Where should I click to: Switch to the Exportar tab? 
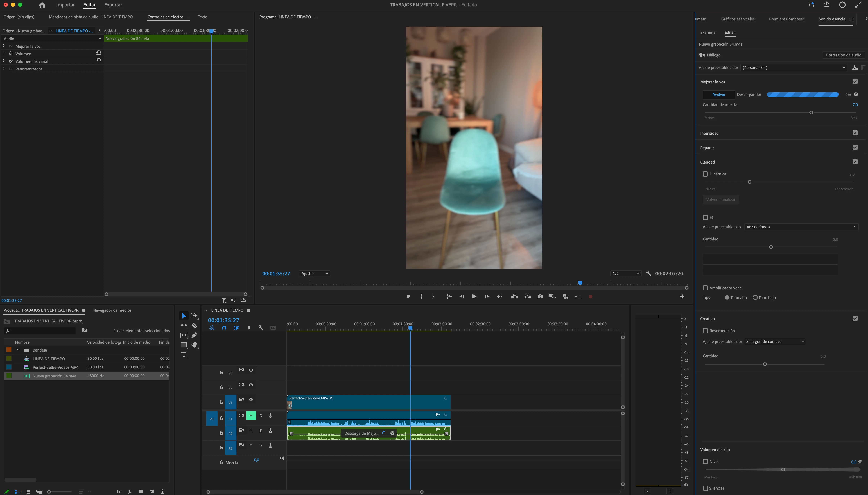tap(113, 5)
